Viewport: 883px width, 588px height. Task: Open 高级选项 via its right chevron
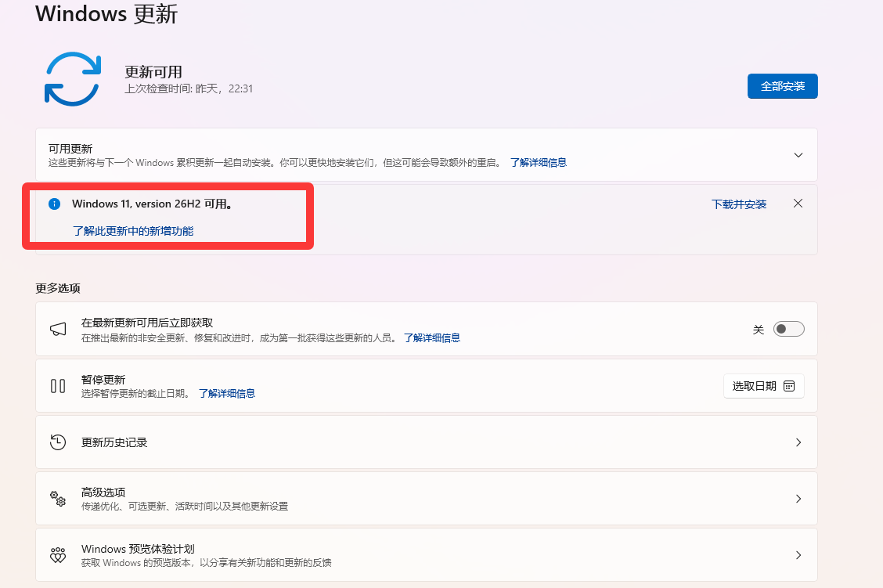[x=798, y=499]
